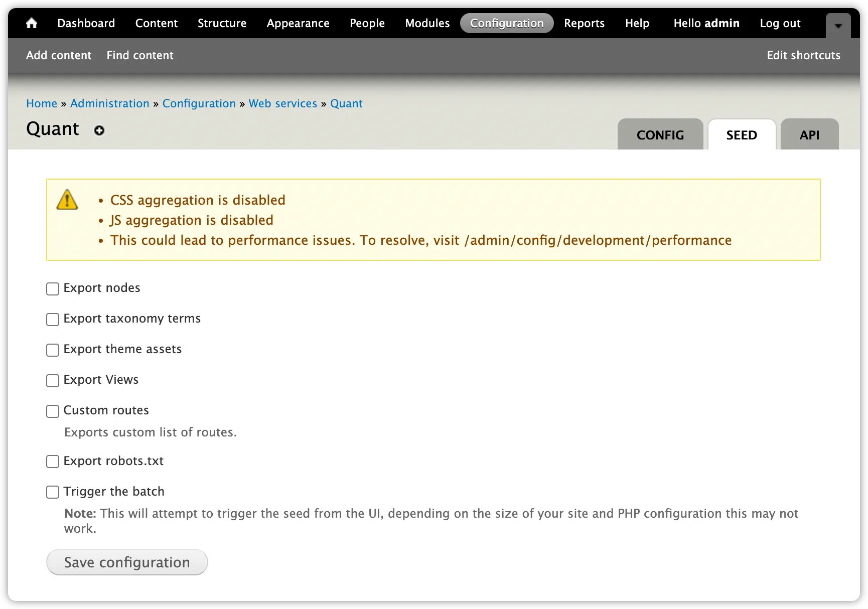868x609 pixels.
Task: Switch to the CONFIG tab
Action: [x=660, y=134]
